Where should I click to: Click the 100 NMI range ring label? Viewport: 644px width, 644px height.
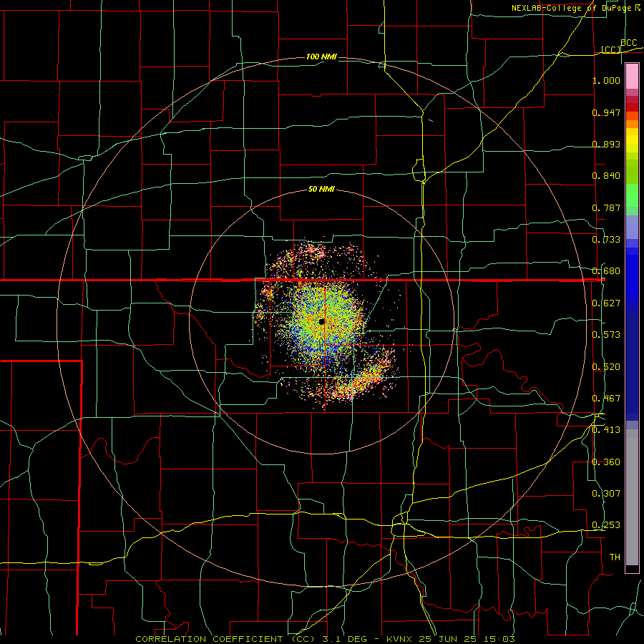(321, 57)
